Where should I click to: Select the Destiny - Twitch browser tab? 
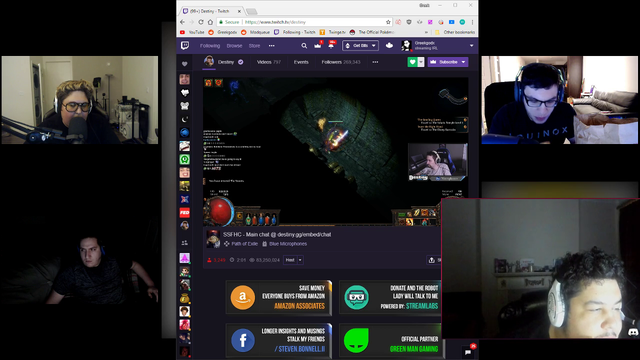(x=211, y=11)
